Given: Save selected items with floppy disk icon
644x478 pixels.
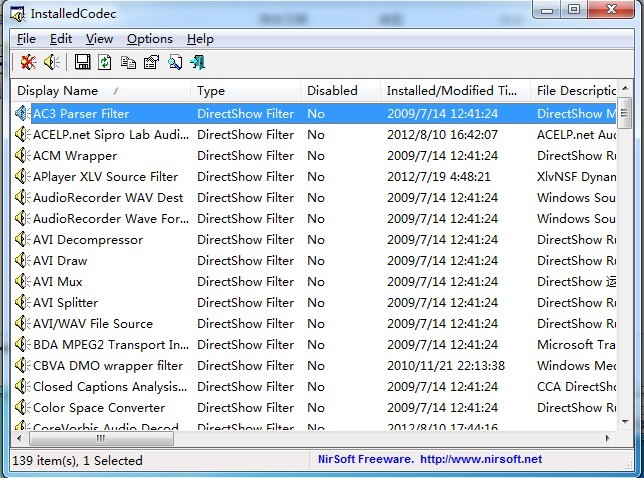Looking at the screenshot, I should point(82,63).
